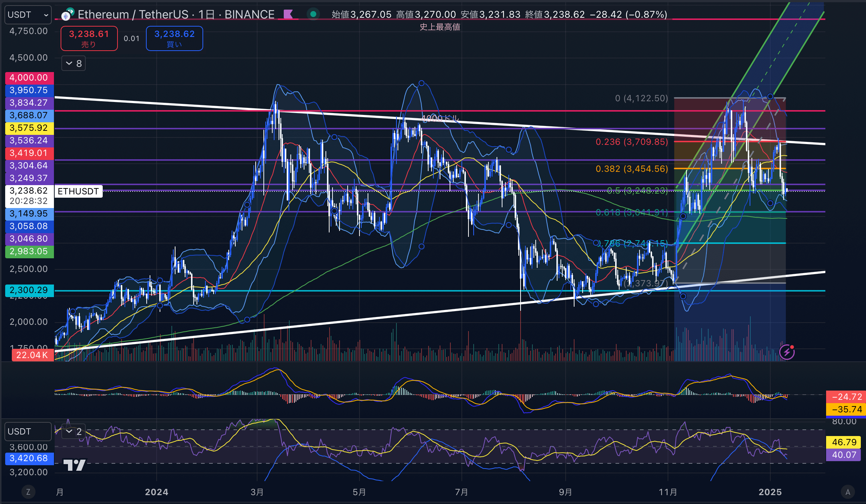866x504 pixels.
Task: Click the blue 3,238.62 buy button
Action: (x=174, y=38)
